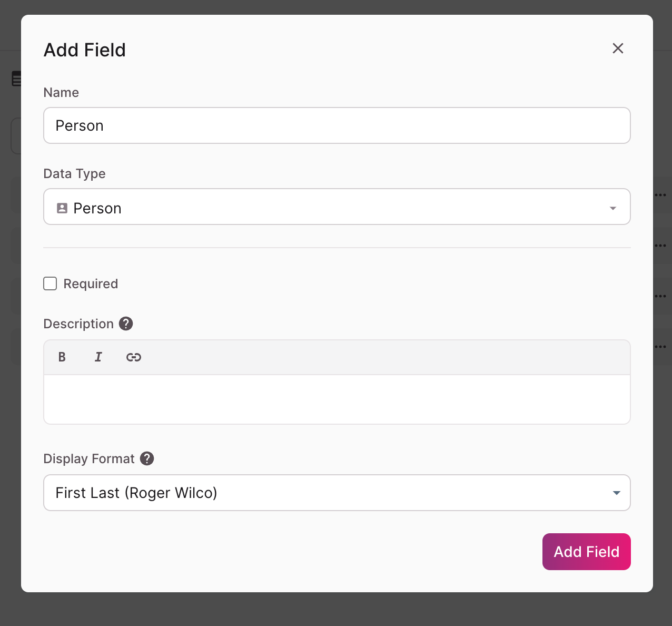Expand the Display Format dropdown arrow

coord(616,493)
